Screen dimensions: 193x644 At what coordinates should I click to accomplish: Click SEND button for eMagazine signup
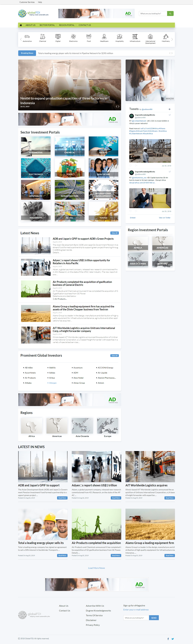tap(154, 618)
